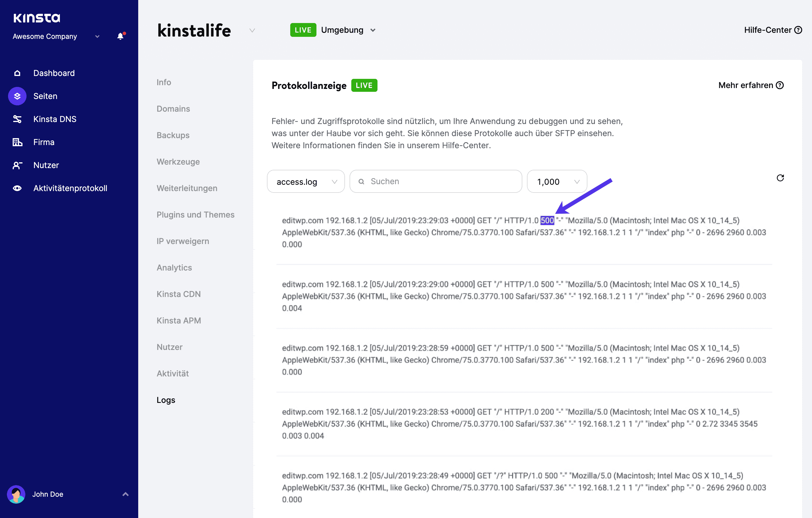Click the Aktivitätenprotokoll eye icon
This screenshot has width=812, height=518.
coord(17,188)
